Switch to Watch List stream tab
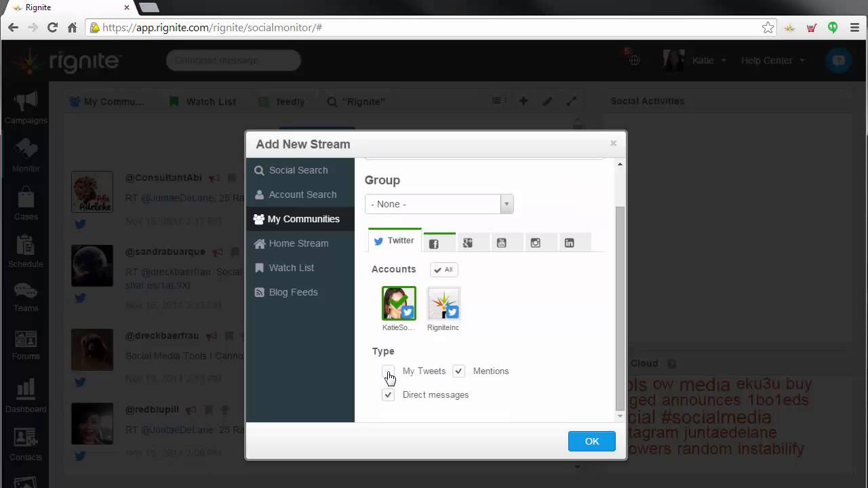Image resolution: width=868 pixels, height=488 pixels. (203, 102)
